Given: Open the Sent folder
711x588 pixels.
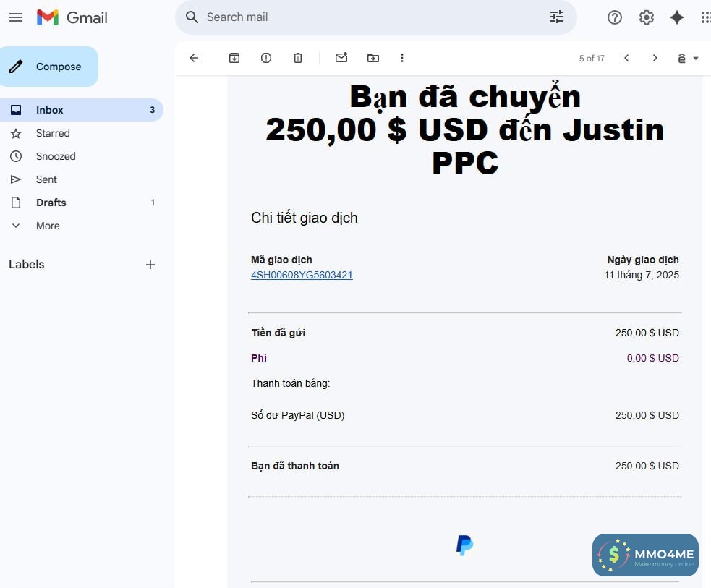Looking at the screenshot, I should coord(82,179).
